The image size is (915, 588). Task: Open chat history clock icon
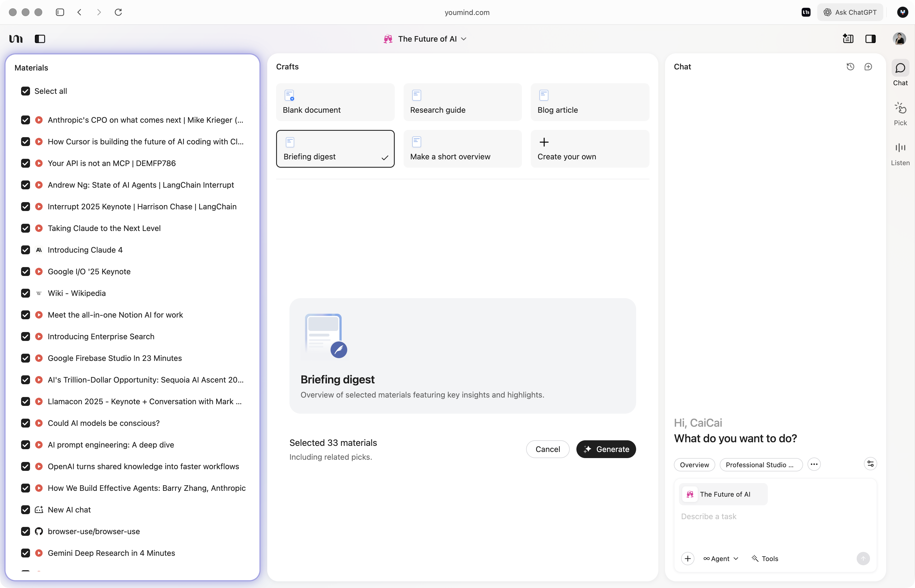click(x=850, y=67)
